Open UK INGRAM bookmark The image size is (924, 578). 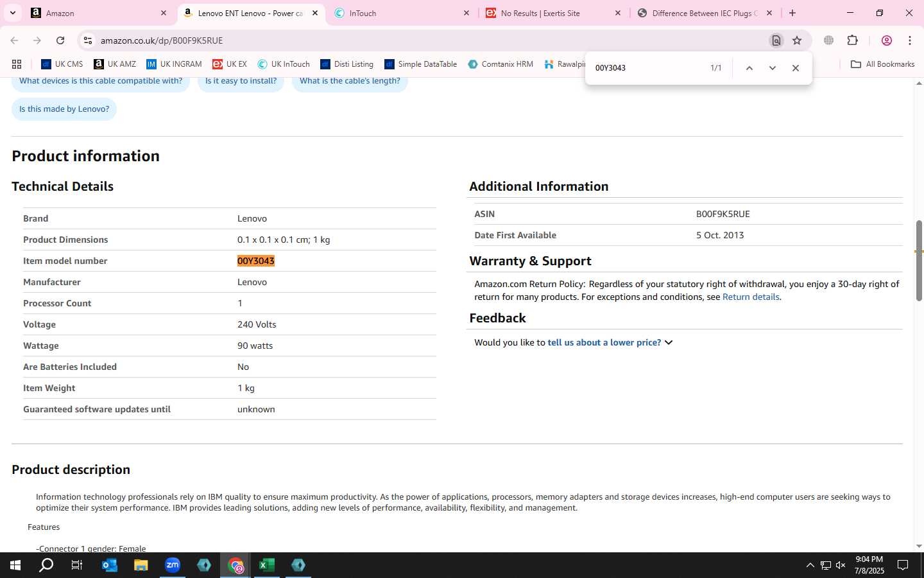pyautogui.click(x=174, y=64)
